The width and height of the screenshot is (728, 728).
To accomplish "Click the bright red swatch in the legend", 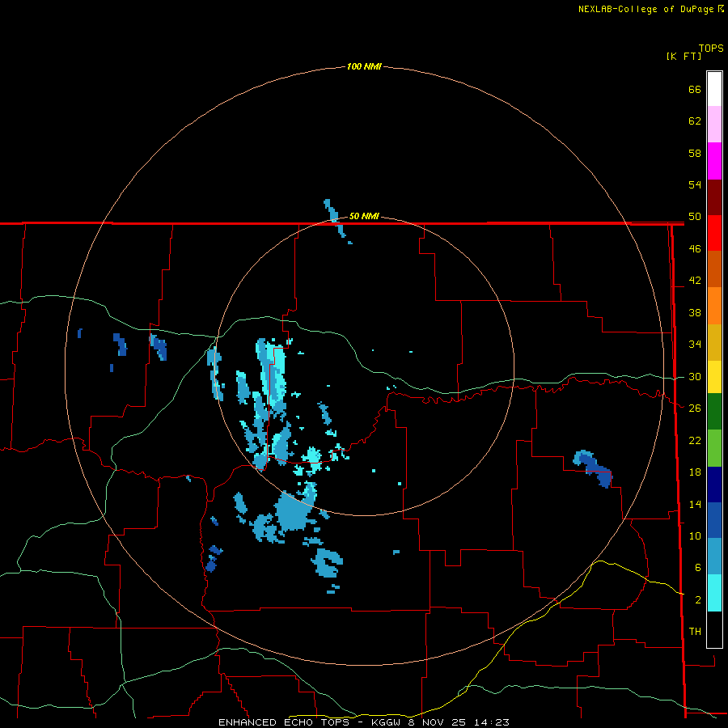I will pos(714,233).
